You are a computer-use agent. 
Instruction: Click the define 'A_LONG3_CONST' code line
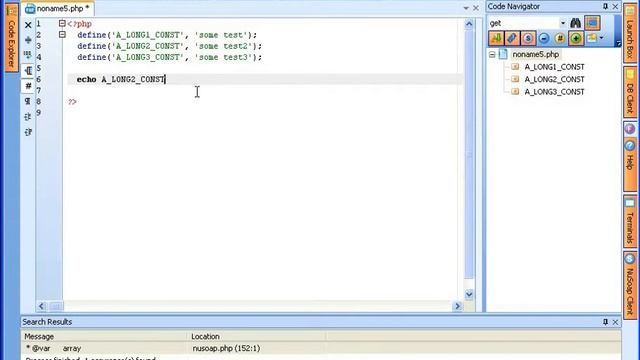click(x=169, y=57)
